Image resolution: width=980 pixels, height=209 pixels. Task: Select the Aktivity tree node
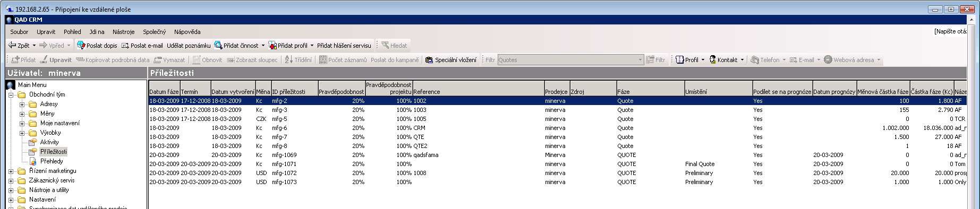(x=49, y=142)
